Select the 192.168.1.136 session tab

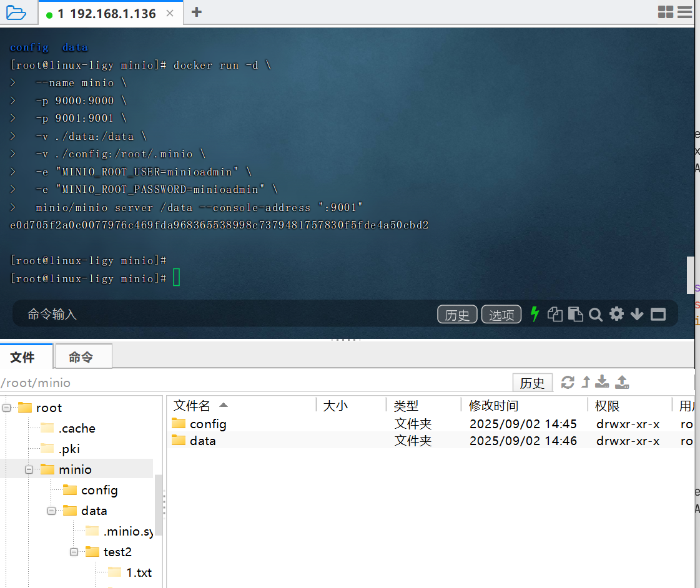[x=106, y=14]
